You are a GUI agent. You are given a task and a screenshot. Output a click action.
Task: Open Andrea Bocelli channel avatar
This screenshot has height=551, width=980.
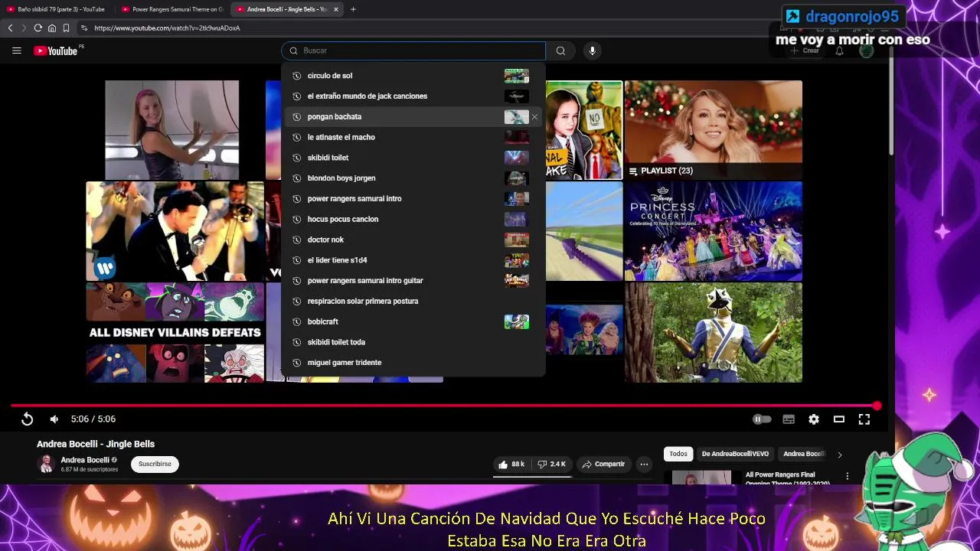click(46, 464)
